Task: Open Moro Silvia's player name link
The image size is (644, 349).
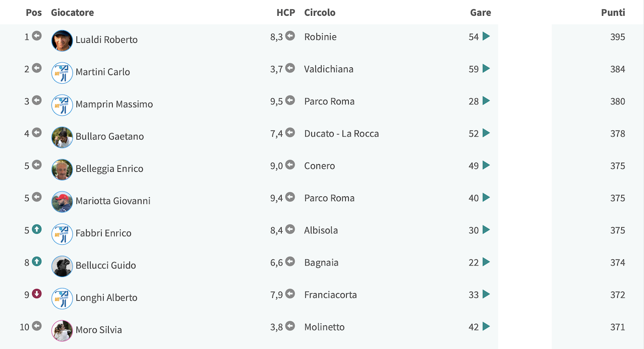Action: click(99, 330)
